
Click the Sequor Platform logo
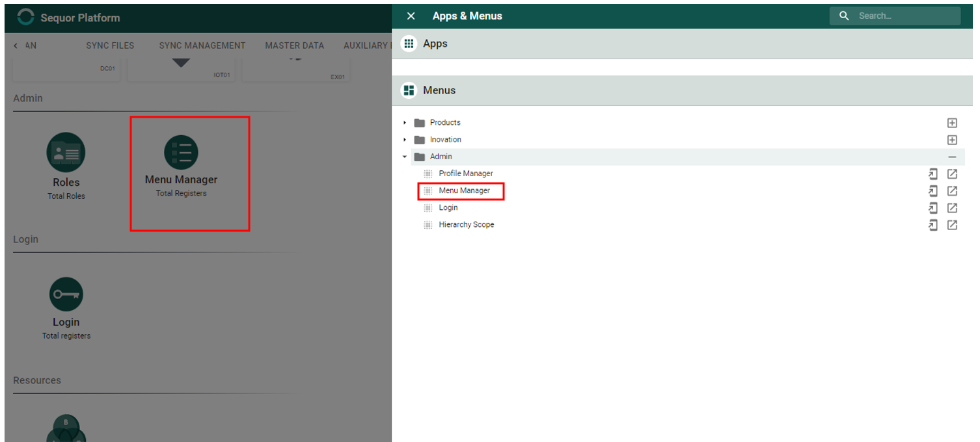27,18
